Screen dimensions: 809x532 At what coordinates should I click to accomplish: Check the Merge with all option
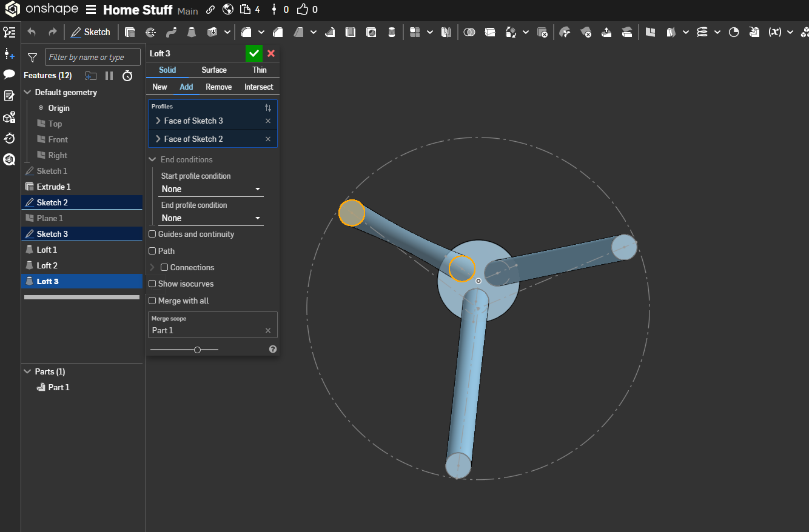tap(153, 301)
